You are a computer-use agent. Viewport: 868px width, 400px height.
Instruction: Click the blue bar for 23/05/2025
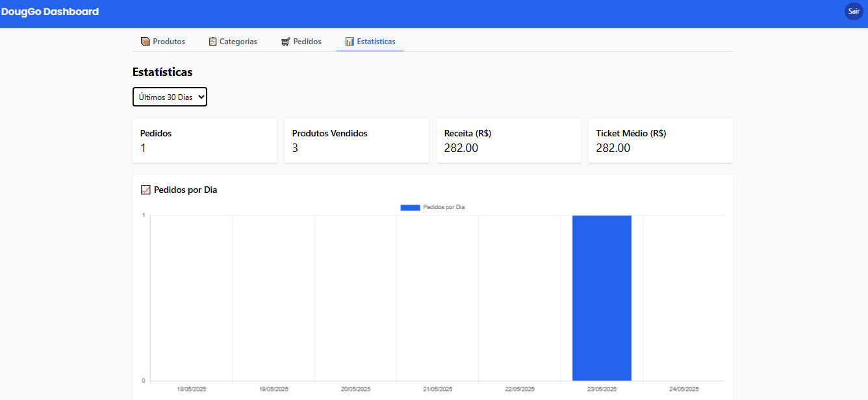pos(602,297)
